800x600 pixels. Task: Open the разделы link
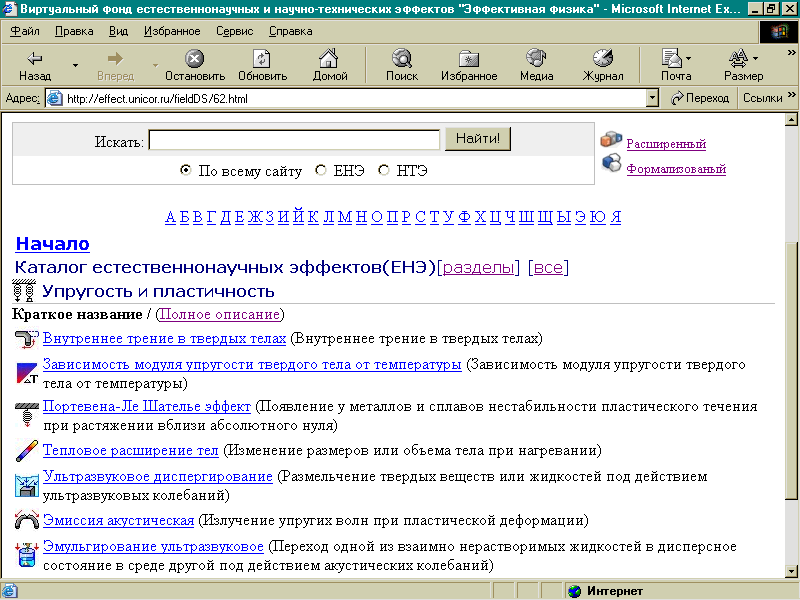[478, 267]
